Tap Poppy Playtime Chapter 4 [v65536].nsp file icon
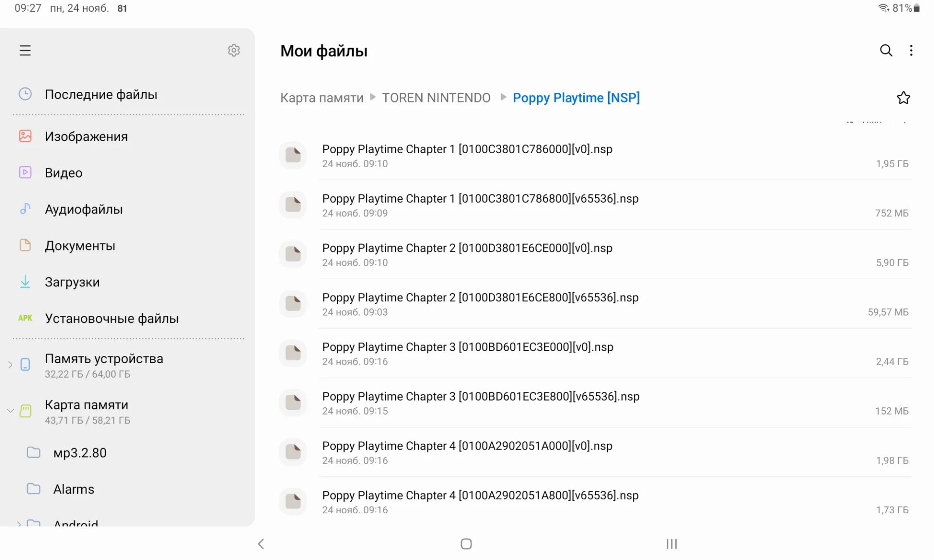This screenshot has height=560, width=934. pyautogui.click(x=293, y=501)
